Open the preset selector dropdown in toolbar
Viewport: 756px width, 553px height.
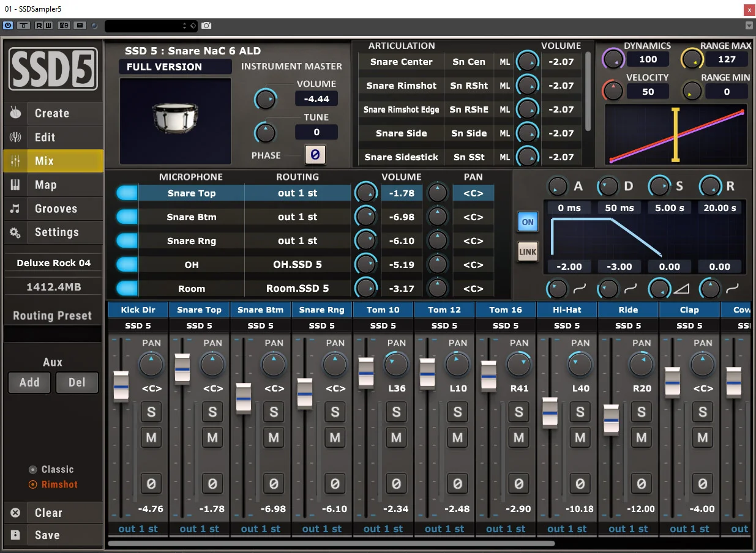tap(151, 26)
